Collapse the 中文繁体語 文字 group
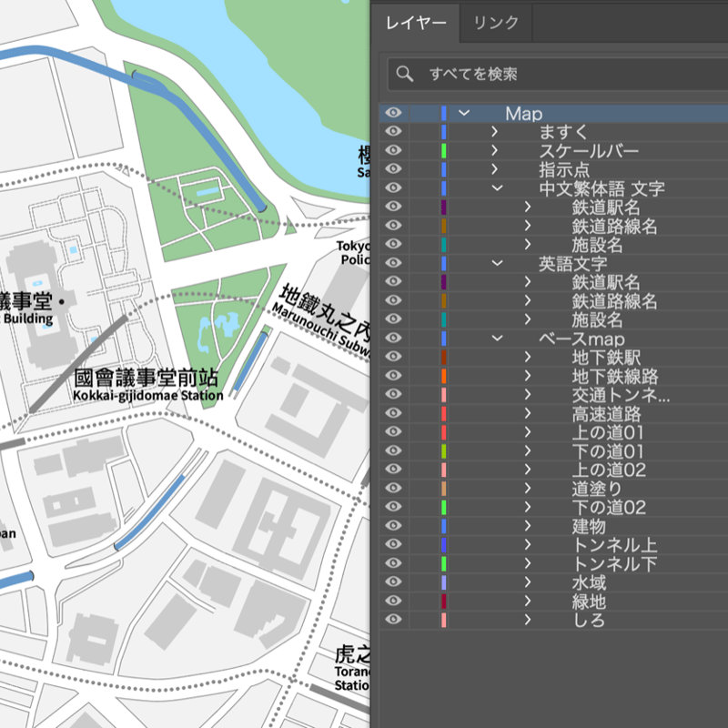The image size is (728, 728). (497, 188)
